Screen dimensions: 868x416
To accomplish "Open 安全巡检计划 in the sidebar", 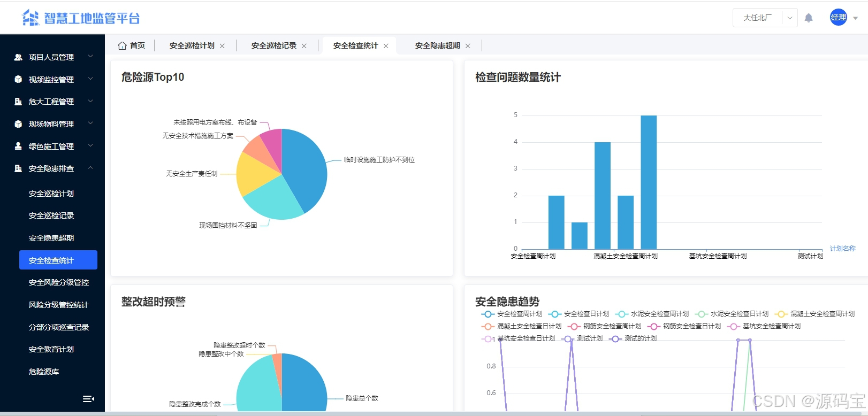I will click(51, 194).
